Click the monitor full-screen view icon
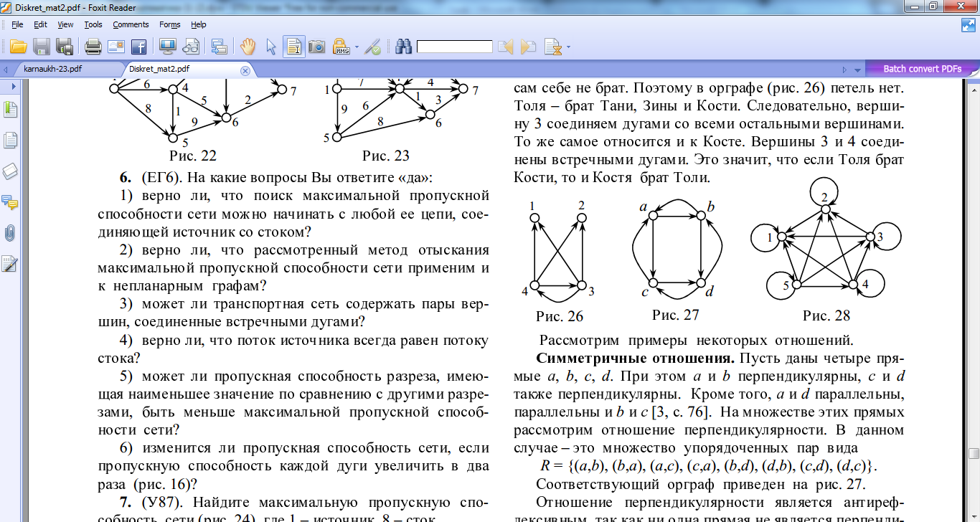 pyautogui.click(x=168, y=47)
